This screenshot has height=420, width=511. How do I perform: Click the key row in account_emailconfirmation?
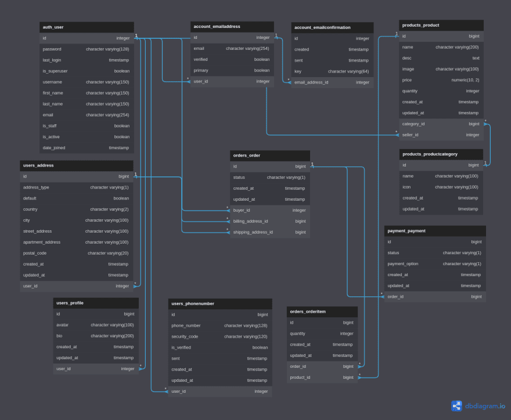[332, 71]
